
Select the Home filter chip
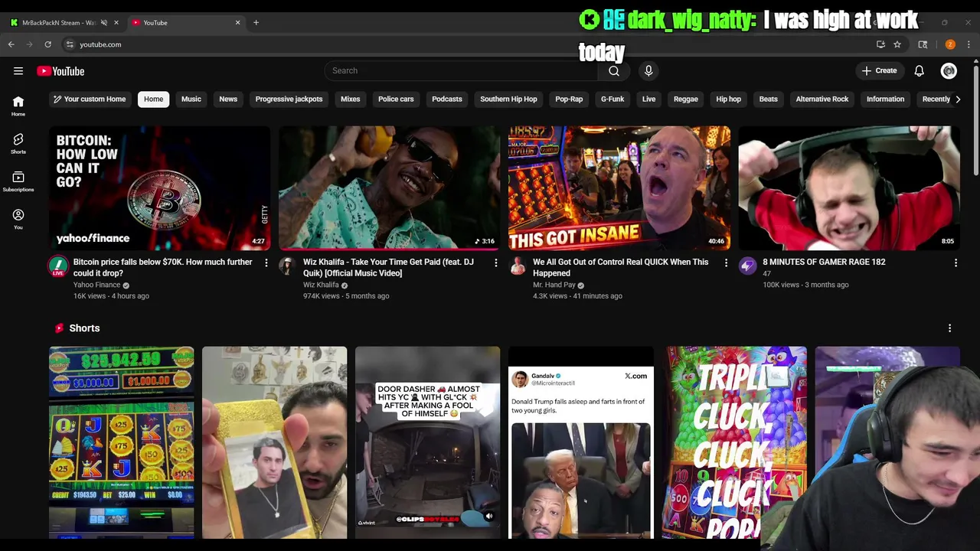click(153, 99)
